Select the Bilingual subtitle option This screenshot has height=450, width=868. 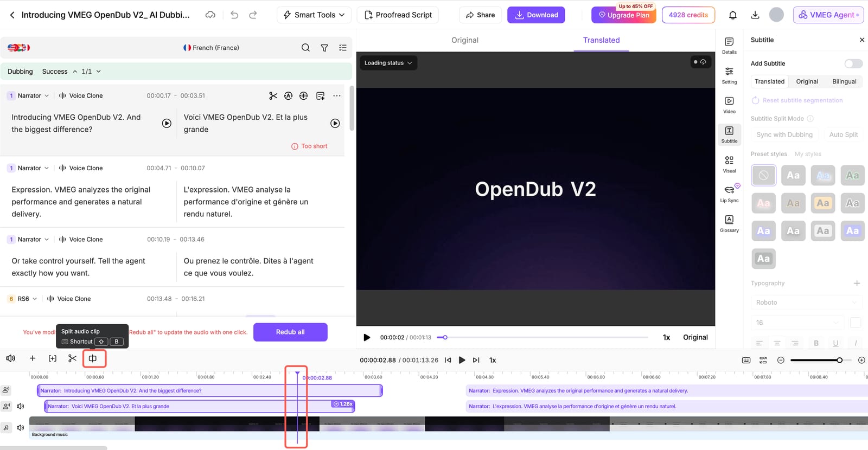(844, 81)
